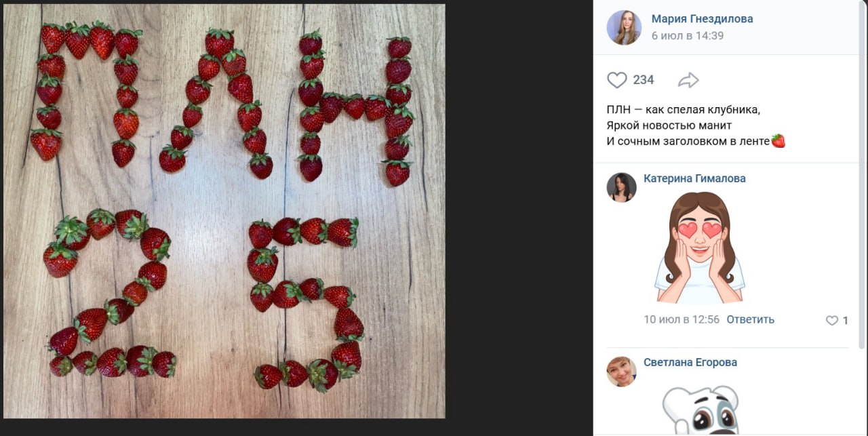Click post text ПЛН — как спелая клубника
868x436 pixels.
tap(683, 110)
